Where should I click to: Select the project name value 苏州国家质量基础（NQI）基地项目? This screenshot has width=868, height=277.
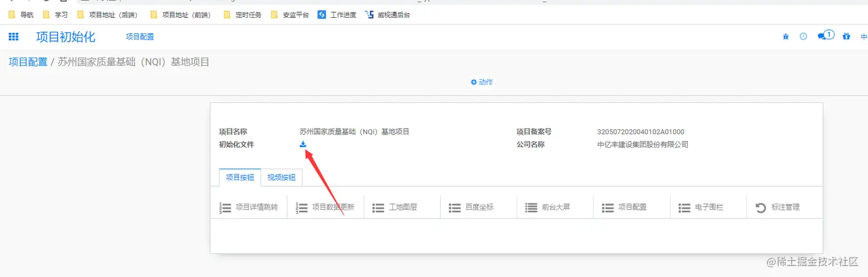click(355, 132)
